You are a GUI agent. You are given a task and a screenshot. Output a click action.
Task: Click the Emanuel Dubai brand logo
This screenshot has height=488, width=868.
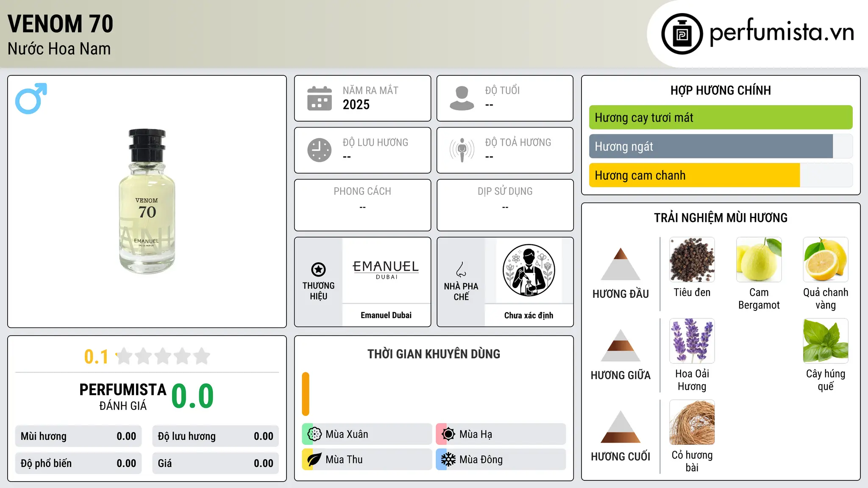coord(386,270)
